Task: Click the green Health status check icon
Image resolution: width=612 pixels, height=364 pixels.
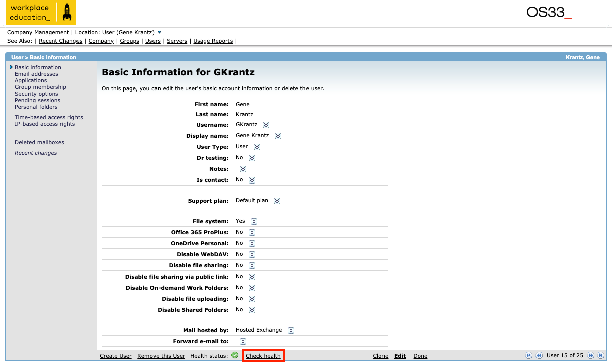Action: click(235, 355)
